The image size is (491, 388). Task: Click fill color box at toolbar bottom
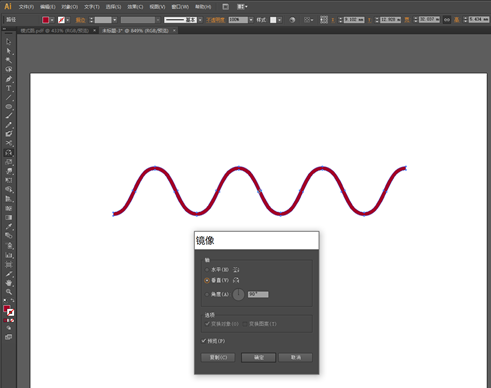coord(6,308)
